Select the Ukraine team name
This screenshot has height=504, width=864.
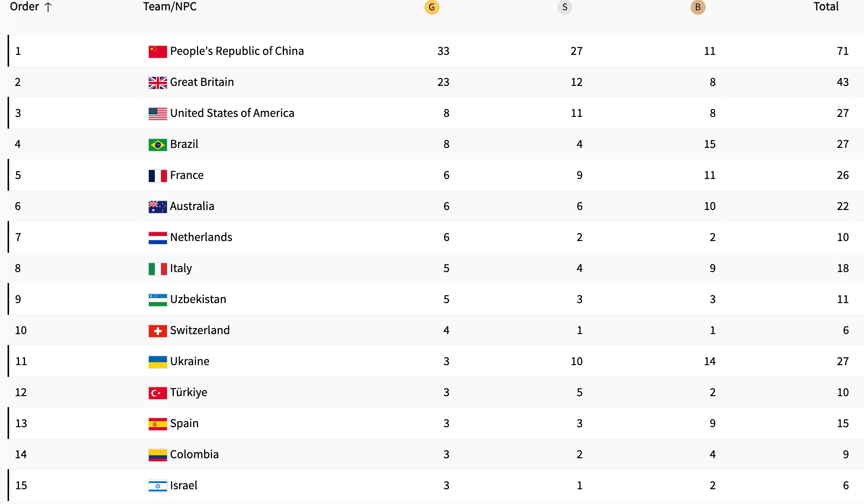(189, 361)
